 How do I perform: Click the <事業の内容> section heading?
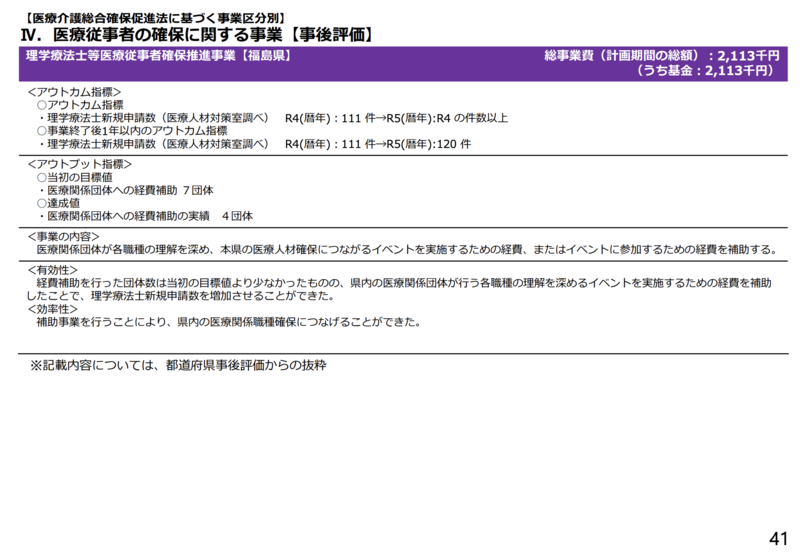tap(63, 236)
